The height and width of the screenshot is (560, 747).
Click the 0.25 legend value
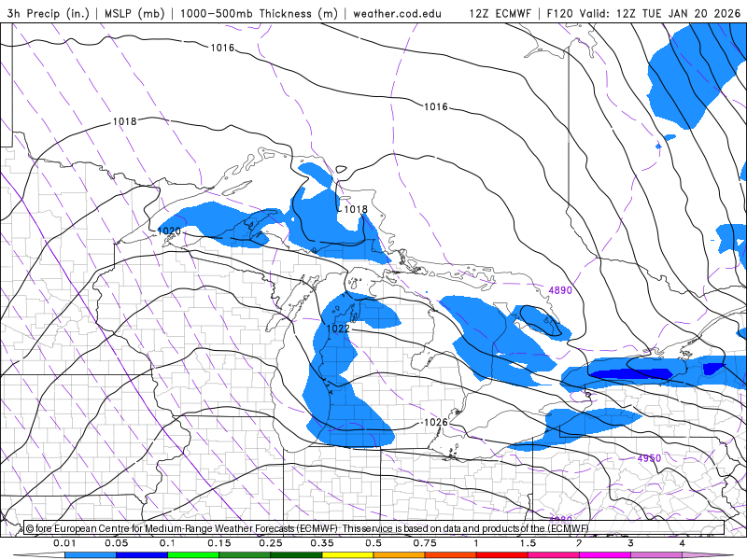(271, 543)
